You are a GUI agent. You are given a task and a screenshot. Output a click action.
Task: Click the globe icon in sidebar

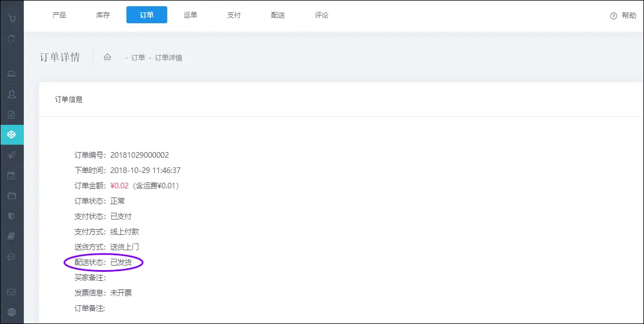pos(11,312)
